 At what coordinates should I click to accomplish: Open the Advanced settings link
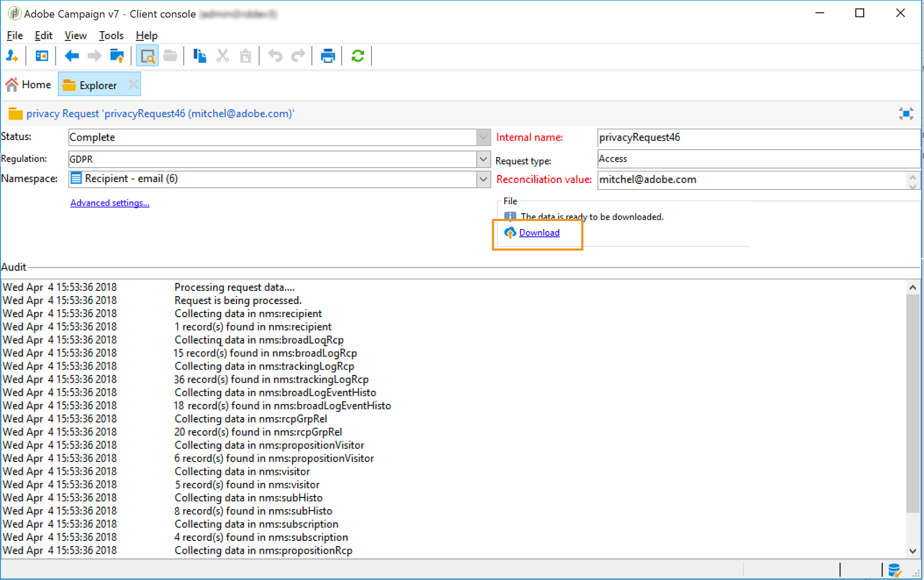click(x=110, y=203)
